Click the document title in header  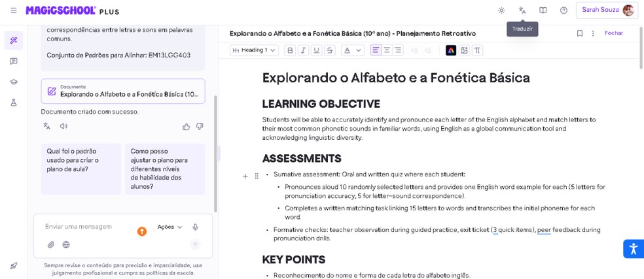pyautogui.click(x=352, y=33)
